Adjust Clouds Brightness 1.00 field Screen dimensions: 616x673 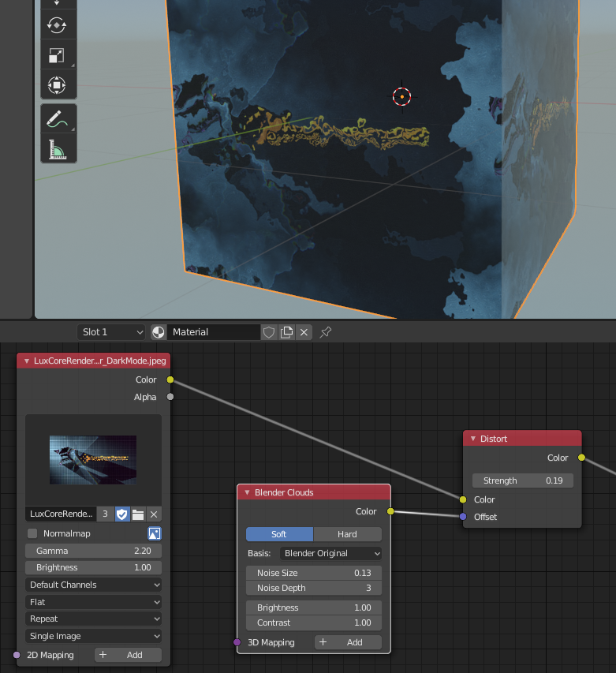click(x=314, y=608)
